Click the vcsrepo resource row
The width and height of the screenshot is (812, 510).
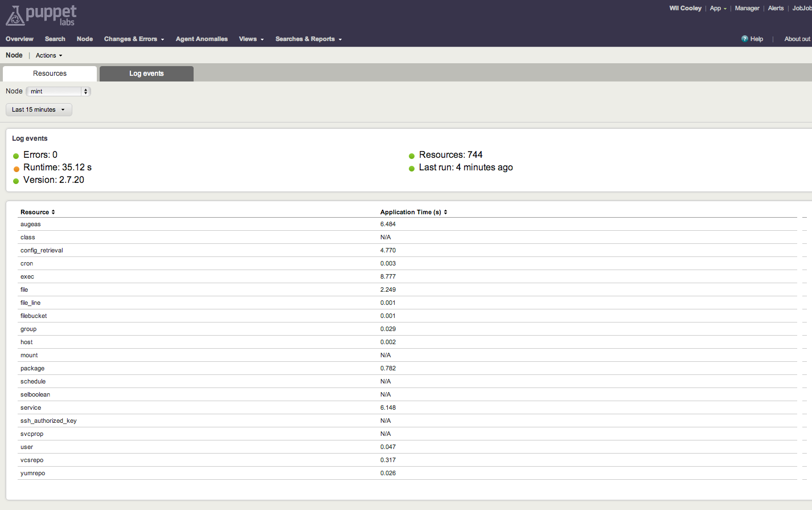[x=407, y=460]
